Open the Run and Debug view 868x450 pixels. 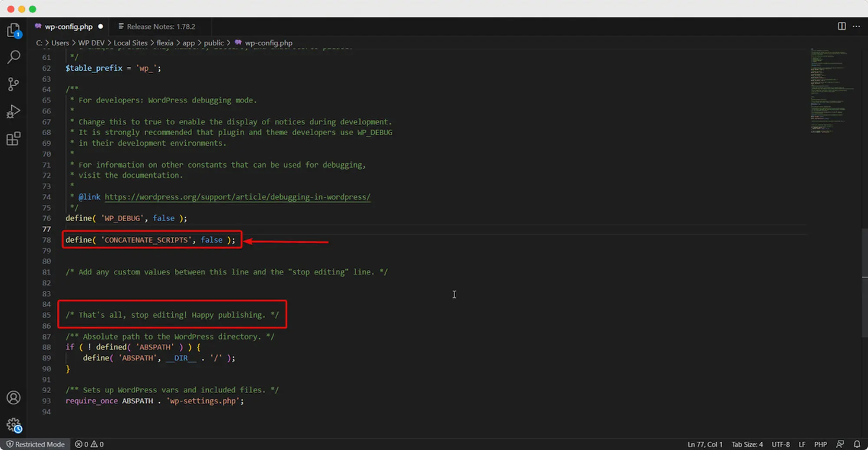13,111
